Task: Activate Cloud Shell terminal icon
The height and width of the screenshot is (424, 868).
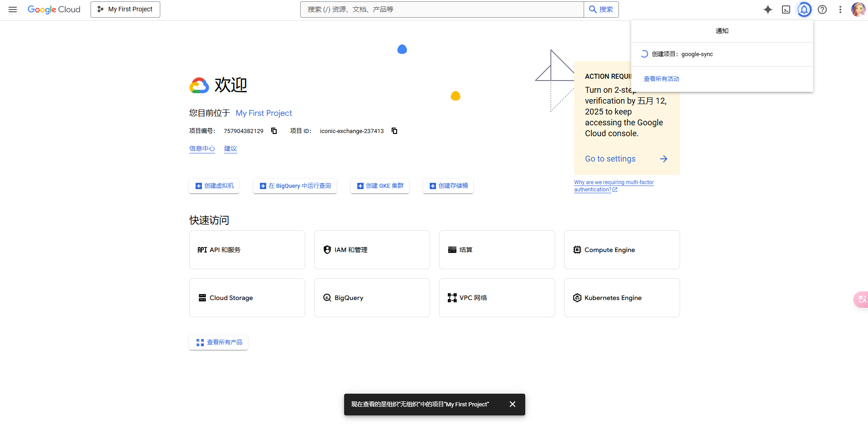Action: [786, 10]
